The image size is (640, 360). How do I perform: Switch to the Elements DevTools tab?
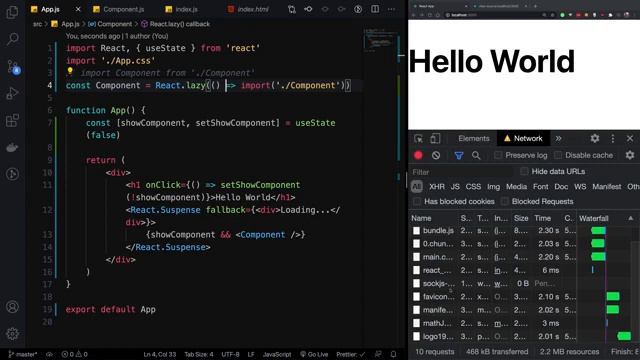[x=473, y=138]
